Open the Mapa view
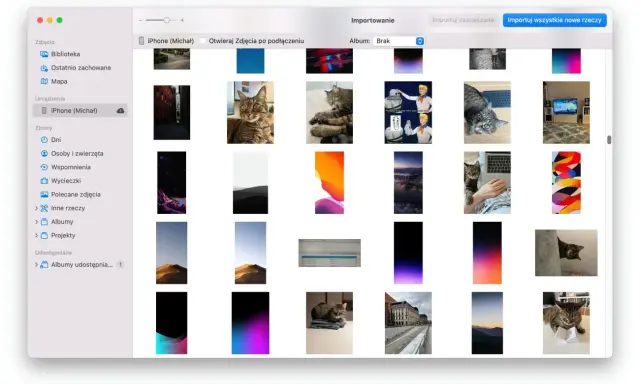The height and width of the screenshot is (384, 640). click(59, 81)
